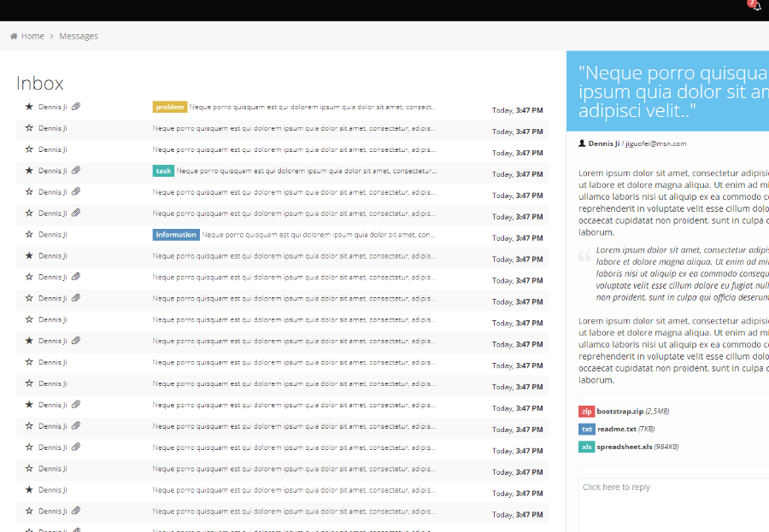Open the readme.txt attachment

click(616, 430)
